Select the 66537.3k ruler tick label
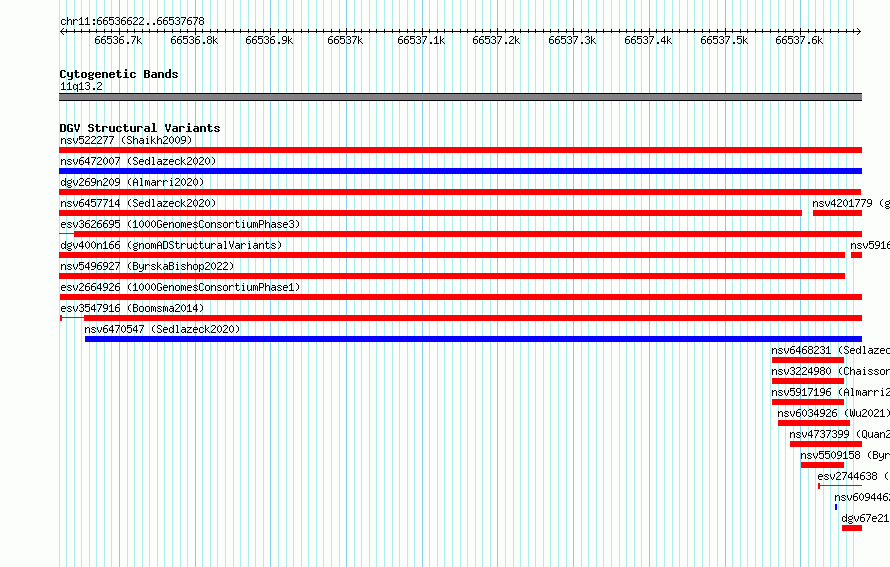 point(572,40)
